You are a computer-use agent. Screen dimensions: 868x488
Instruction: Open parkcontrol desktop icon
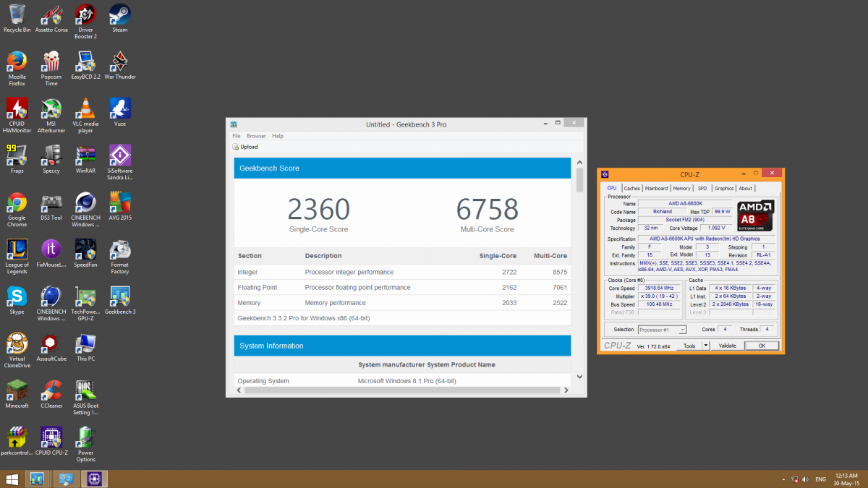[x=17, y=442]
